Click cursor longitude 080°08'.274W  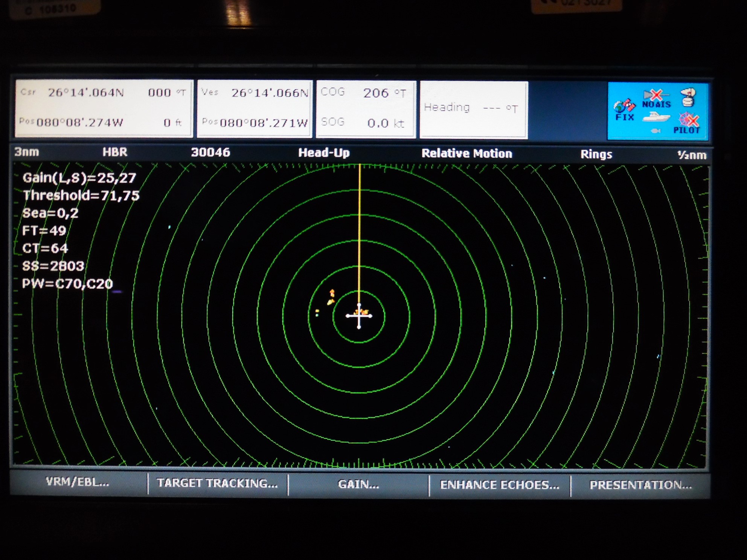(79, 122)
